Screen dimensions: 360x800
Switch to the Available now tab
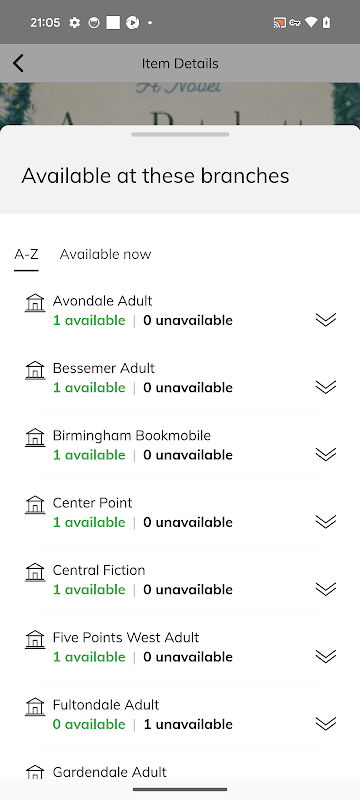click(106, 254)
